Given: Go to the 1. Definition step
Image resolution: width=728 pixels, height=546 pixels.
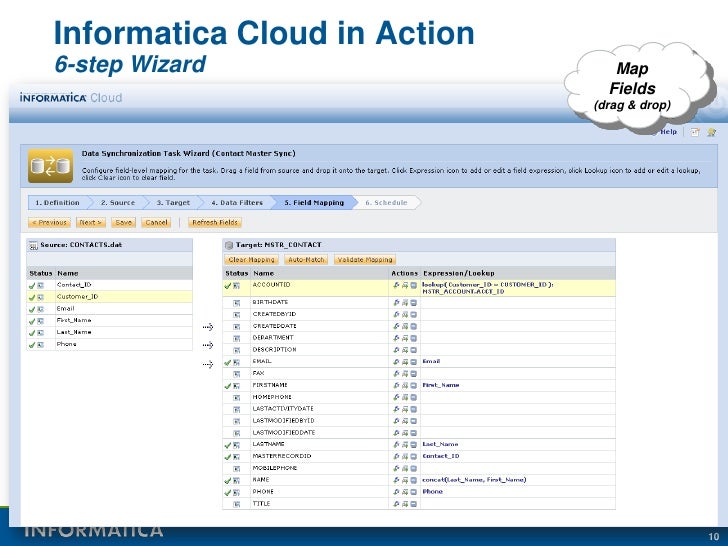Looking at the screenshot, I should [x=57, y=203].
